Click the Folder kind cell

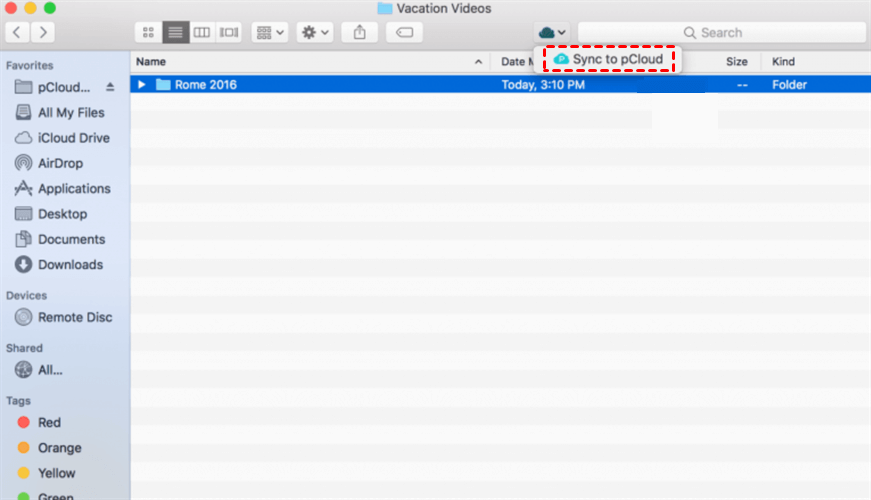tap(789, 85)
